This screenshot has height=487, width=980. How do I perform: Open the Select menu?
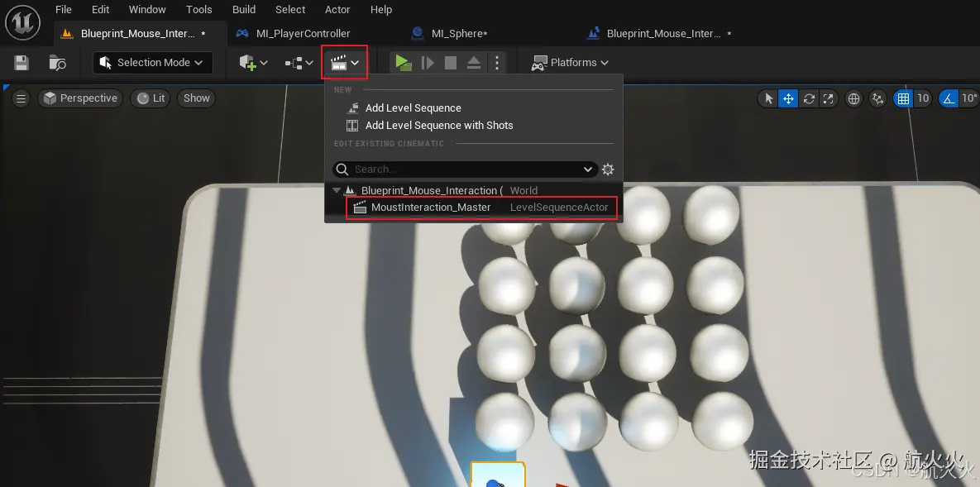(x=290, y=9)
